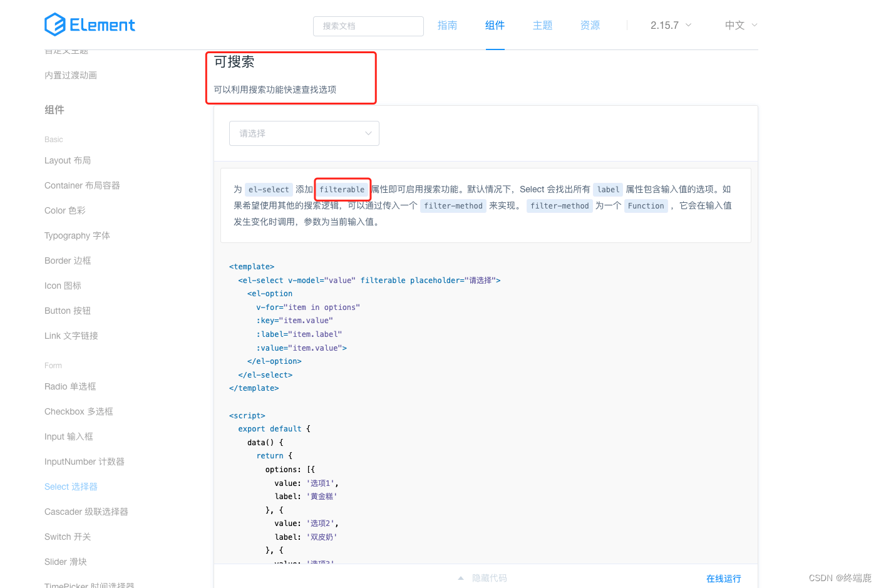Open Icon 图标 in sidebar
Screen dimensions: 881x588
pos(63,286)
